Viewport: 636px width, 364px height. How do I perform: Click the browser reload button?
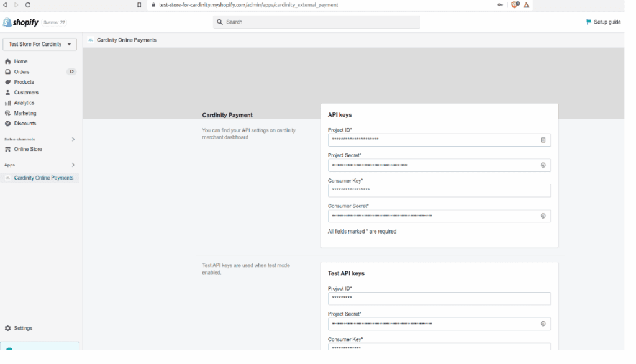point(28,5)
